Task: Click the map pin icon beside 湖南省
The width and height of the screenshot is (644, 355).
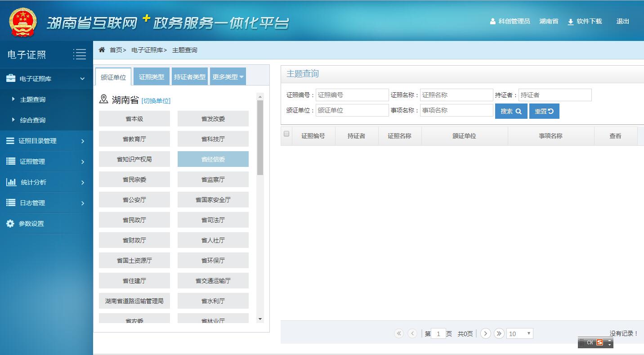Action: (103, 99)
